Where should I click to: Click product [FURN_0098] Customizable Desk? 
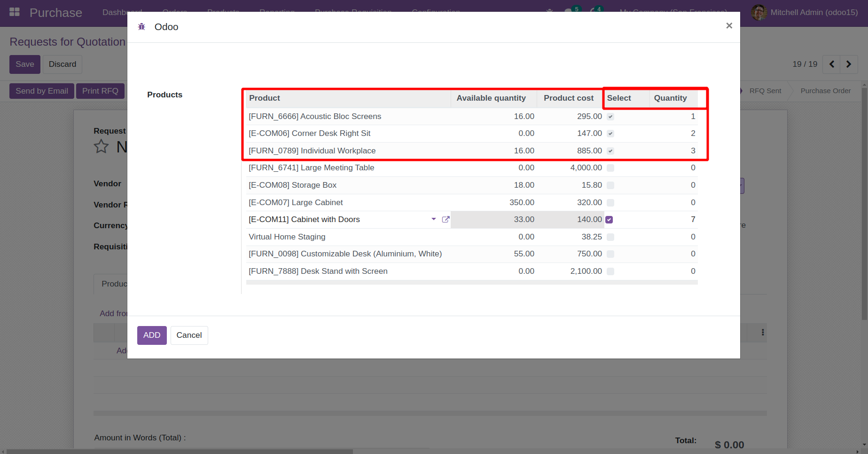point(345,254)
